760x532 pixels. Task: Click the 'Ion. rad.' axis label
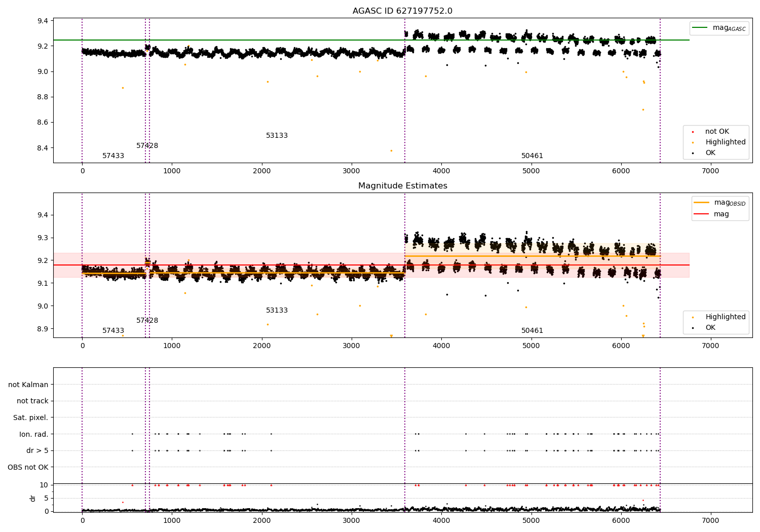point(34,434)
